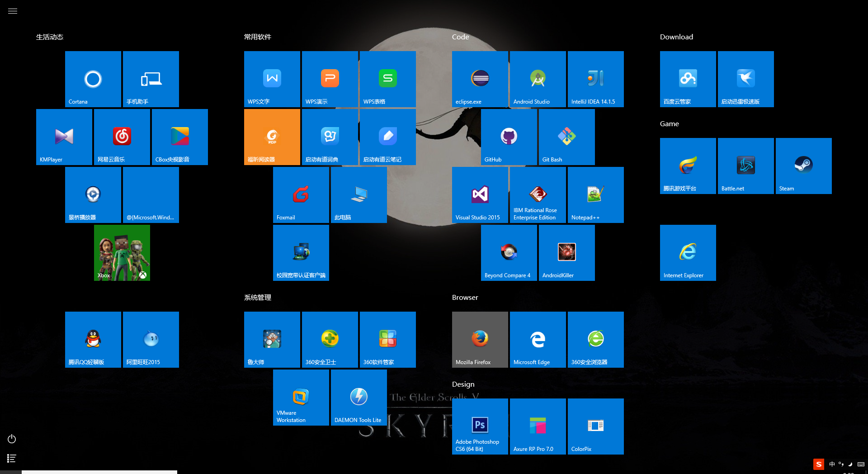Launch 网易云音乐 tile

click(122, 137)
